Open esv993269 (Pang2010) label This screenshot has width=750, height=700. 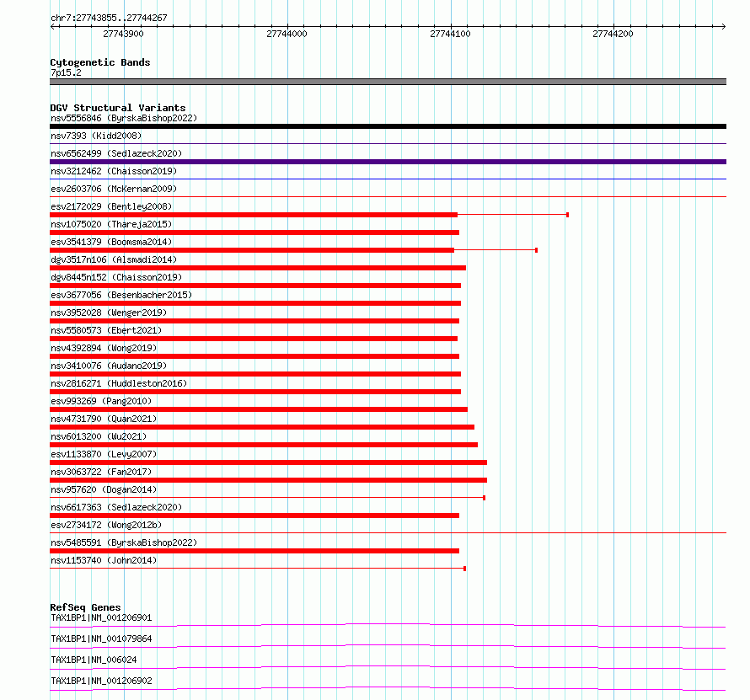coord(101,401)
